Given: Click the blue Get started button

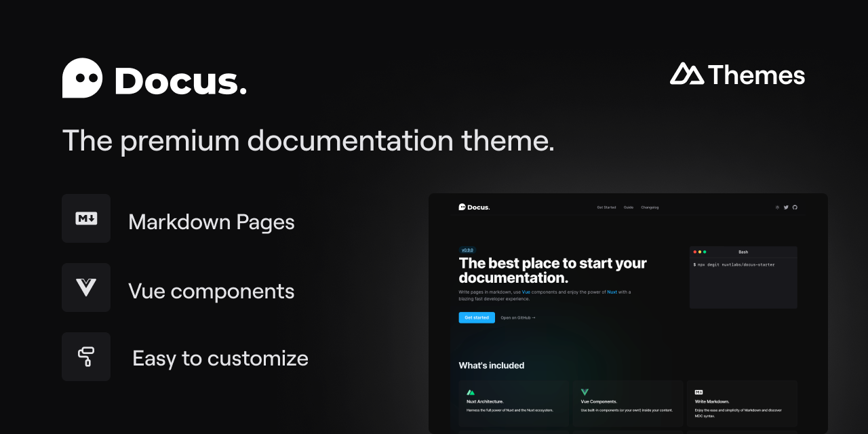Looking at the screenshot, I should pos(477,317).
